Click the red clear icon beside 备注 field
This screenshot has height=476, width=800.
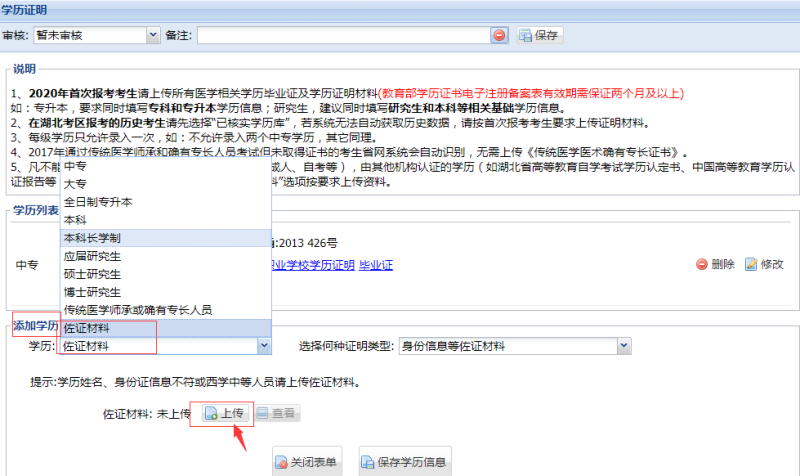(x=499, y=35)
